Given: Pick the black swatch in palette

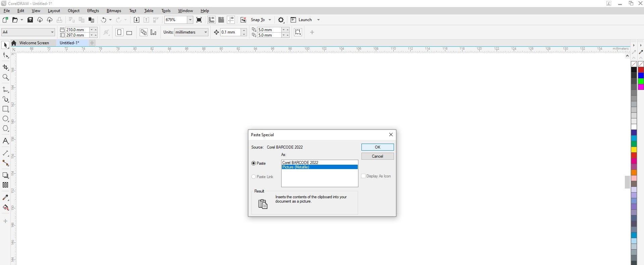Looking at the screenshot, I should click(x=634, y=70).
